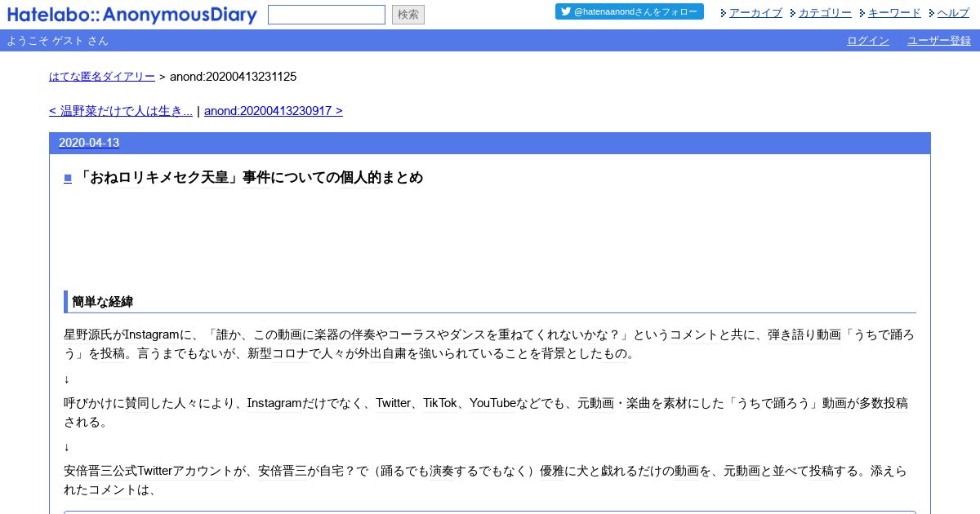Click the arrow icon beside ヘルプ
The image size is (980, 514).
(932, 13)
